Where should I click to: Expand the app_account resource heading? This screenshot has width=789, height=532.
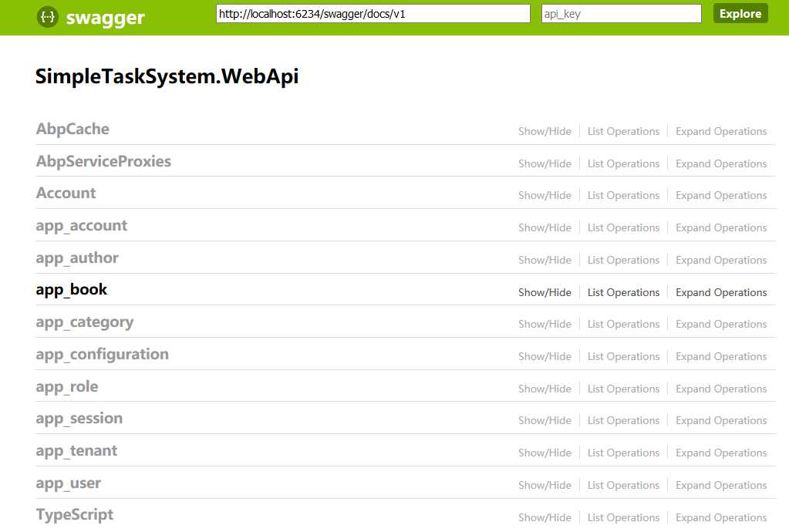click(x=82, y=226)
